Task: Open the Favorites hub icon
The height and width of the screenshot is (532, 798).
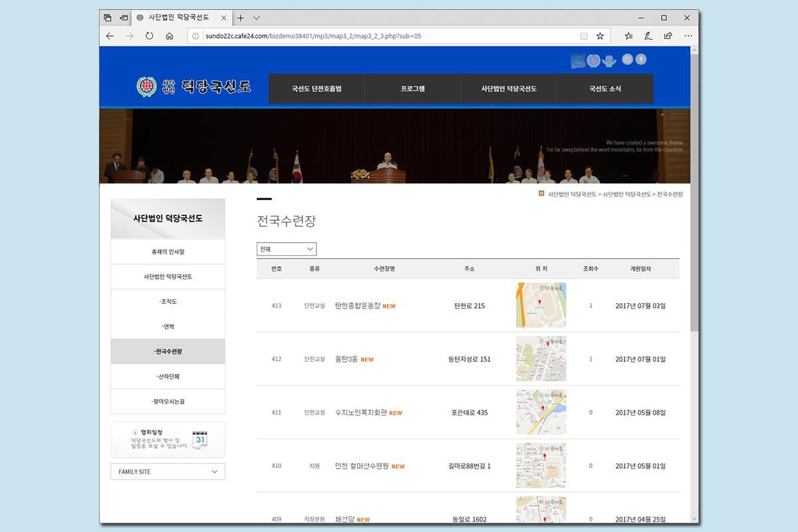Action: (628, 36)
